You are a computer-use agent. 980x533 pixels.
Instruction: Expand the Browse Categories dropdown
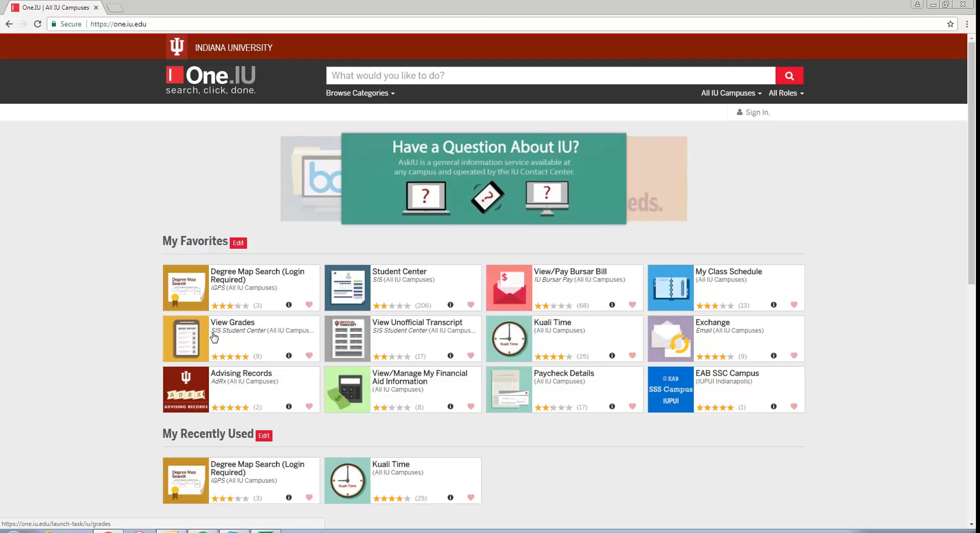coord(360,93)
